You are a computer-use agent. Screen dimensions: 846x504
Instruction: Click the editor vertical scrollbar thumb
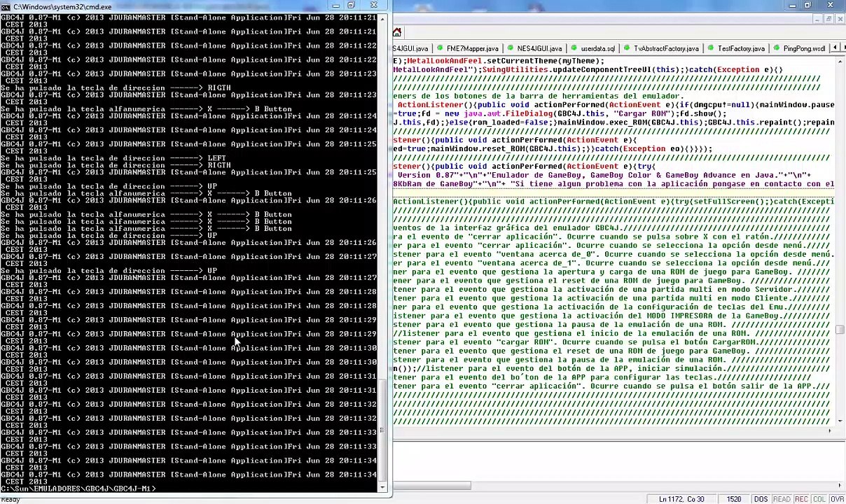tap(840, 330)
